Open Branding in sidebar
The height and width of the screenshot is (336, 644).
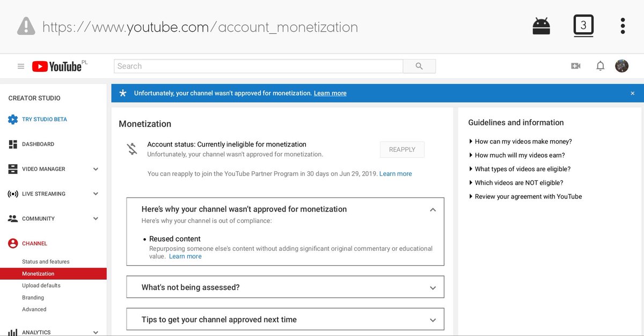point(33,297)
